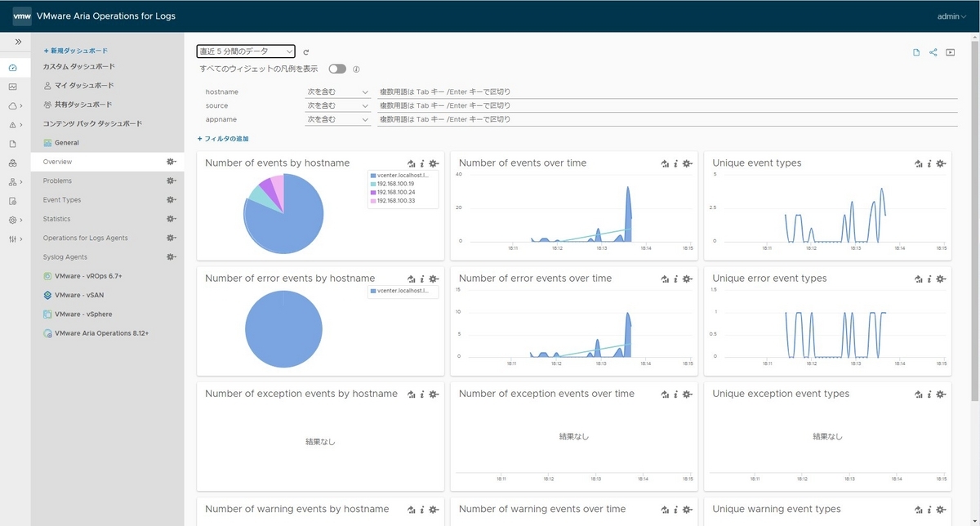Click the 192.168.100.24 legend entry
This screenshot has height=526, width=980.
(394, 192)
